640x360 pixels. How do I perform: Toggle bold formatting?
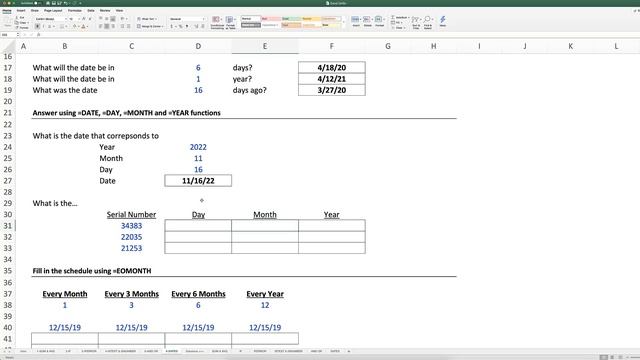pyautogui.click(x=37, y=26)
